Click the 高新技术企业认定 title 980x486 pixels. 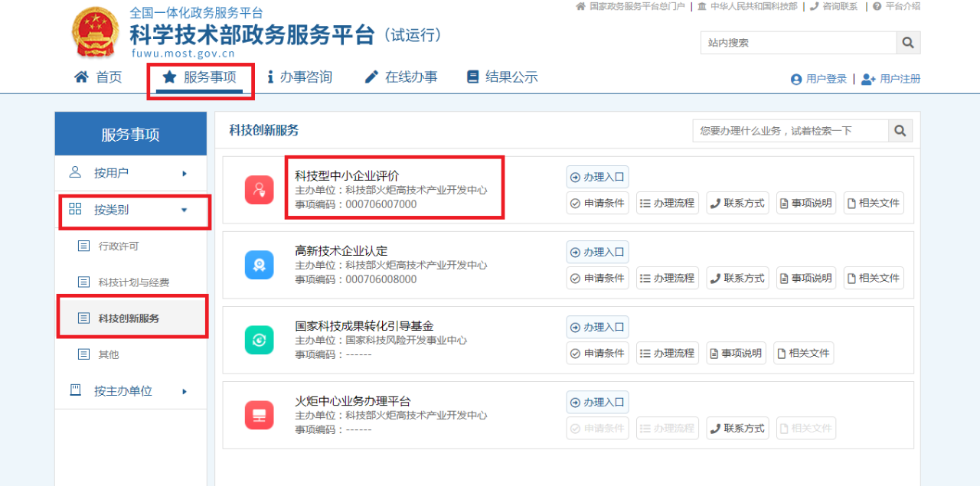click(x=341, y=251)
